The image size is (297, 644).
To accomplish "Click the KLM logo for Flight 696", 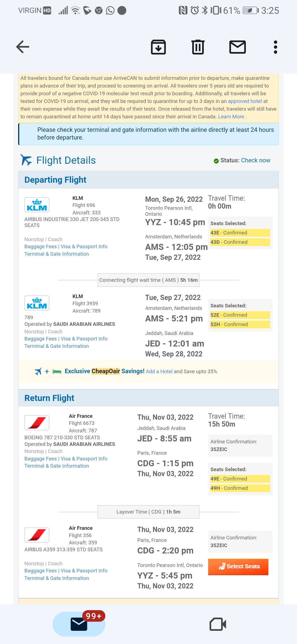I will [37, 205].
